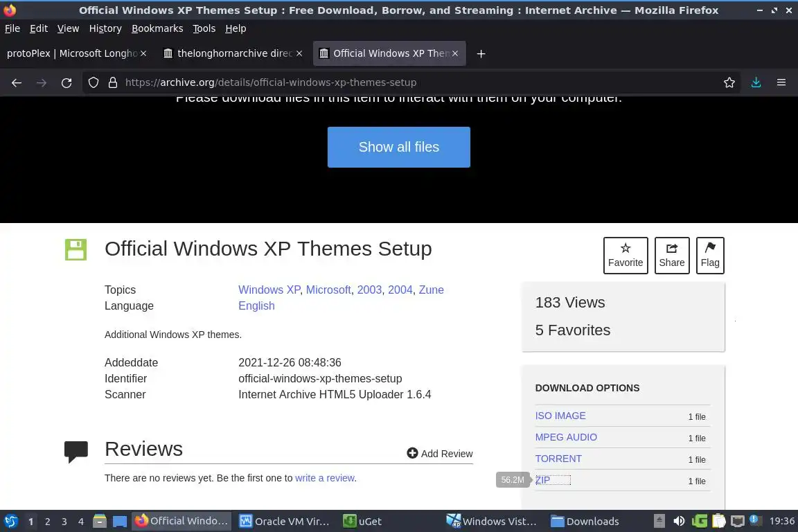Click the green floppy disk software icon
Image resolution: width=798 pixels, height=532 pixels.
click(76, 249)
